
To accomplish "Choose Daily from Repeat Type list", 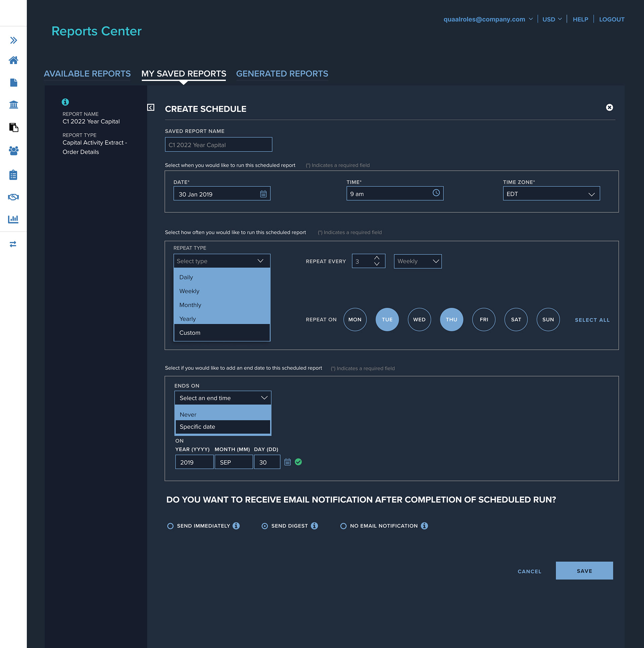I will coord(222,277).
